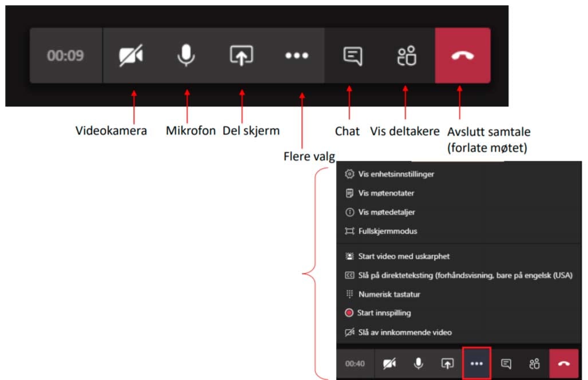
Task: Show participants icon in large top toolbar
Action: point(407,56)
